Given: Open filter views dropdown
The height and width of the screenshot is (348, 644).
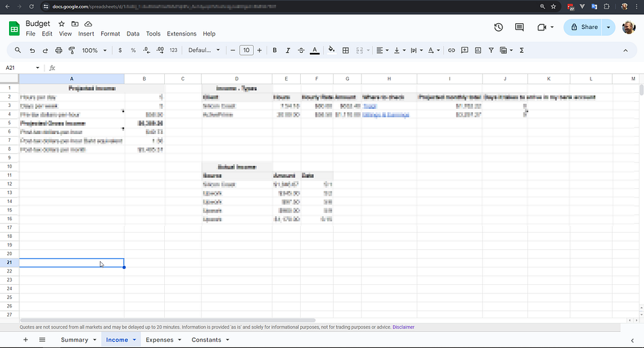Looking at the screenshot, I should tap(506, 50).
